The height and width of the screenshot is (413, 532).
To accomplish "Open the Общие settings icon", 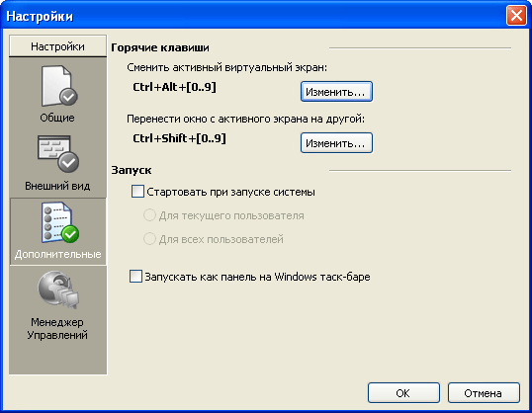I will 59,86.
